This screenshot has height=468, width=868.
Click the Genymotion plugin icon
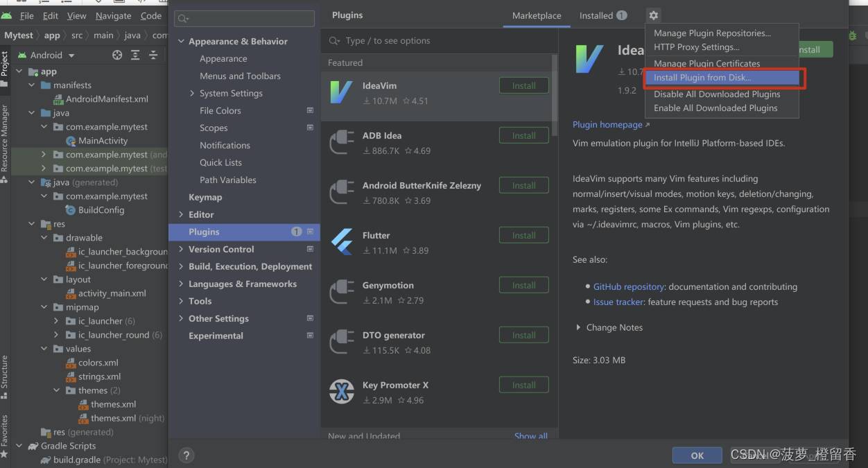pos(341,292)
